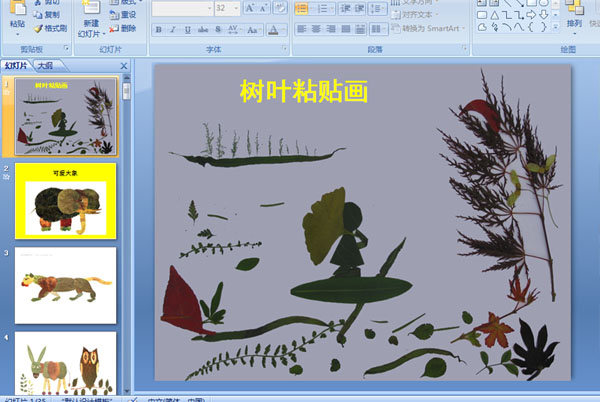The width and height of the screenshot is (600, 402).
Task: Toggle Bold formatting
Action: 158,30
